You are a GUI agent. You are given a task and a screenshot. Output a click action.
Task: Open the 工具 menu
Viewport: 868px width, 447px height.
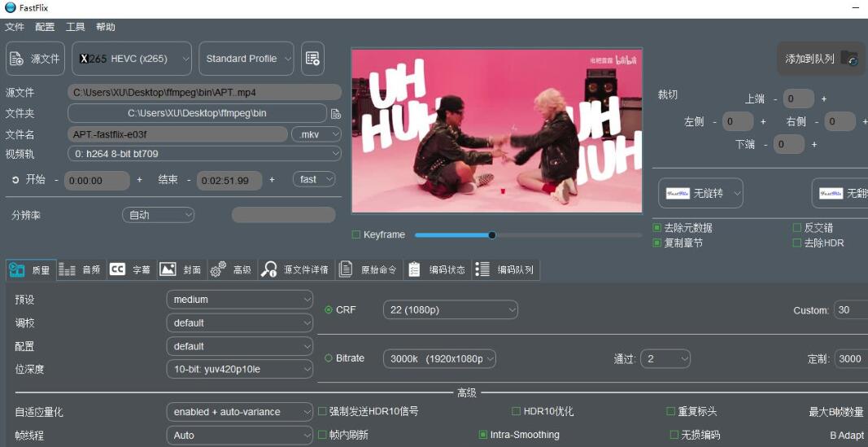pyautogui.click(x=76, y=27)
